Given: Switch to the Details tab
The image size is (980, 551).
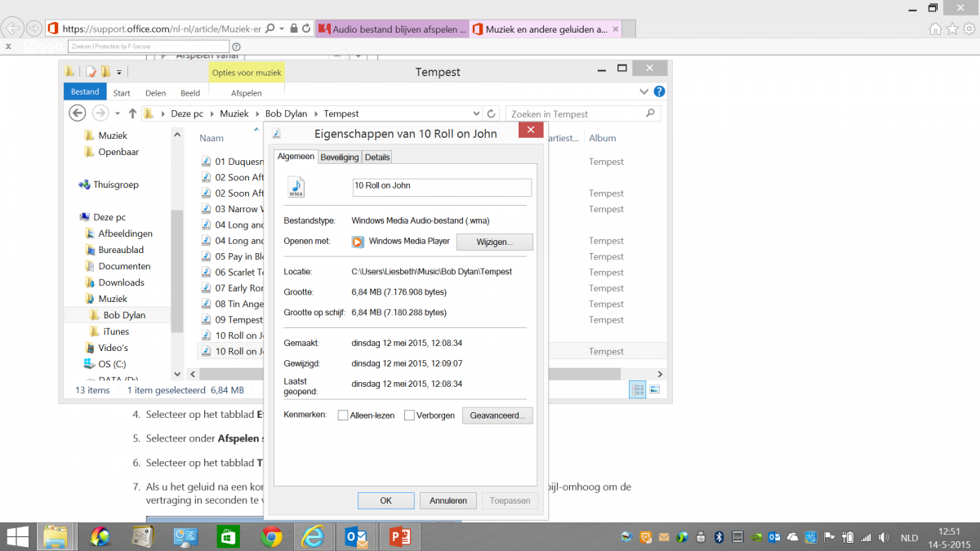Looking at the screenshot, I should pos(377,157).
